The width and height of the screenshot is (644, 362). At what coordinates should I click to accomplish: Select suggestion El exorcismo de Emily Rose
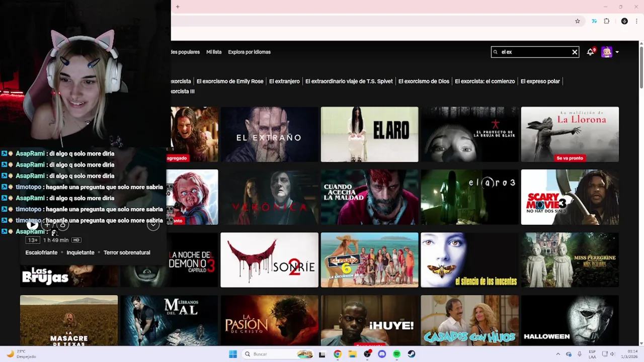click(x=230, y=81)
